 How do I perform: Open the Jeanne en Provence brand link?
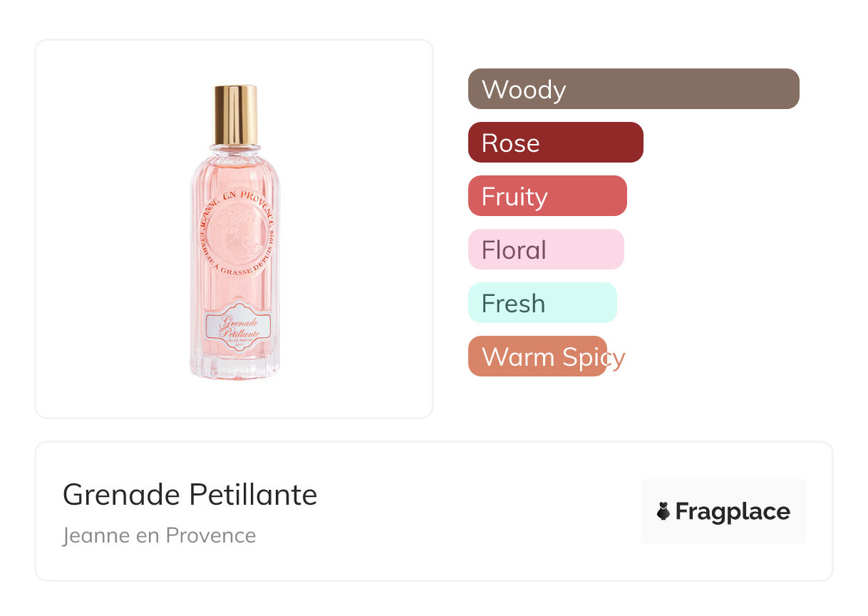(159, 535)
